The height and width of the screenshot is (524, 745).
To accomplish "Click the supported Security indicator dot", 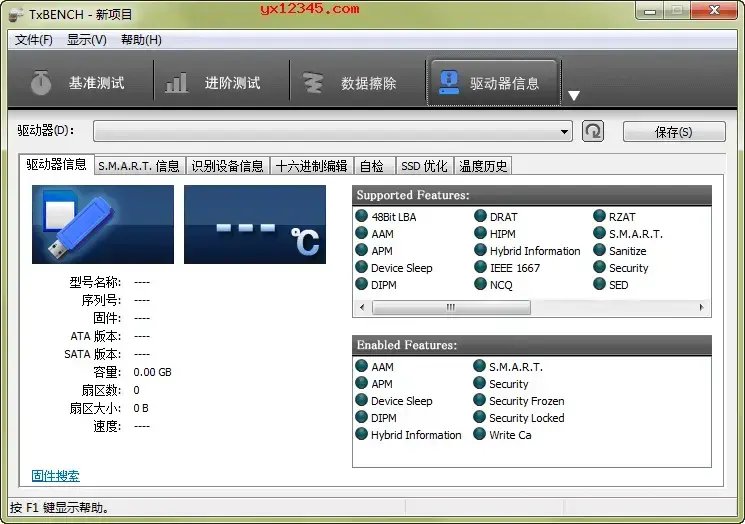I will [x=599, y=267].
